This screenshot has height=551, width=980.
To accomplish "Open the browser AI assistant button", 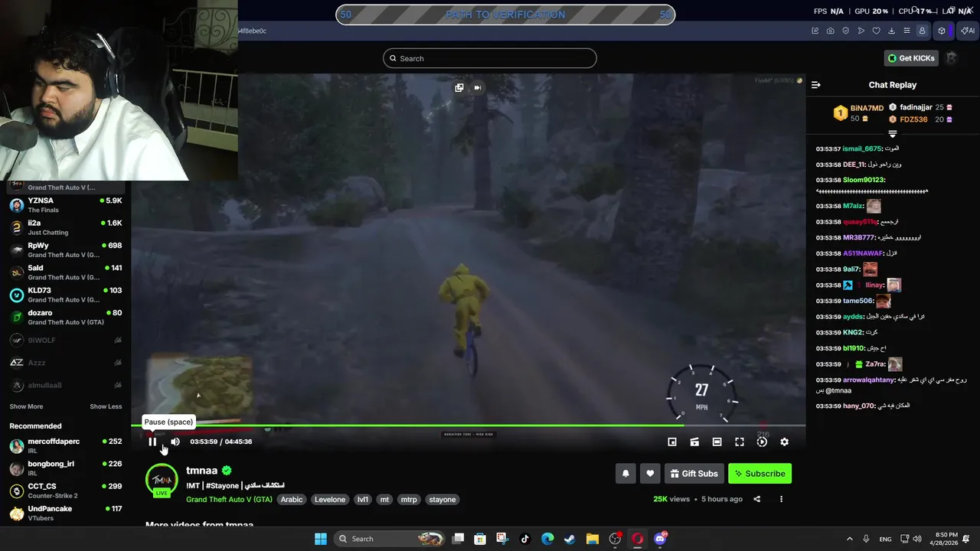I will 967,31.
